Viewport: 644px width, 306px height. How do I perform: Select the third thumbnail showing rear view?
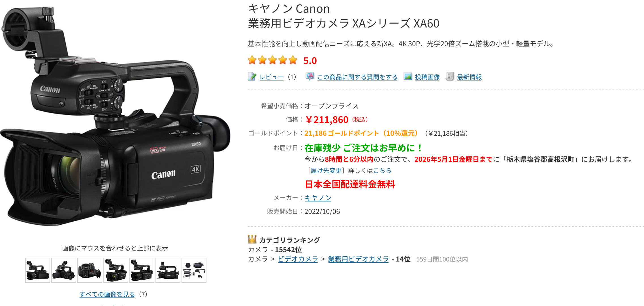pyautogui.click(x=90, y=270)
